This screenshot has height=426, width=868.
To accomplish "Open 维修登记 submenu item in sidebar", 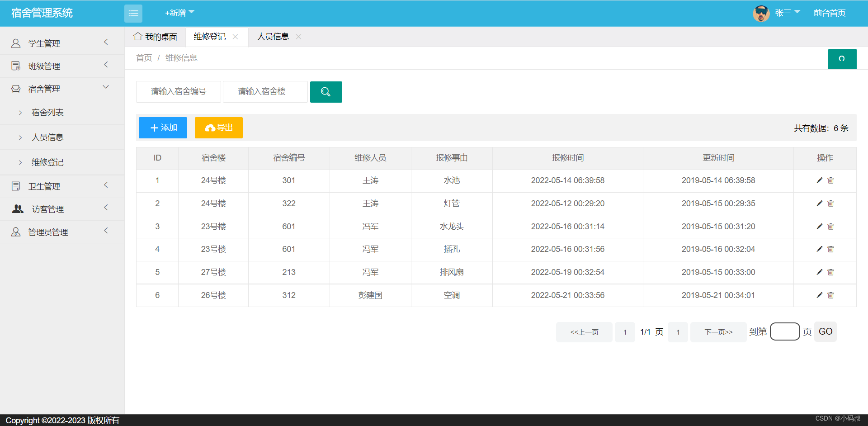I will (47, 162).
